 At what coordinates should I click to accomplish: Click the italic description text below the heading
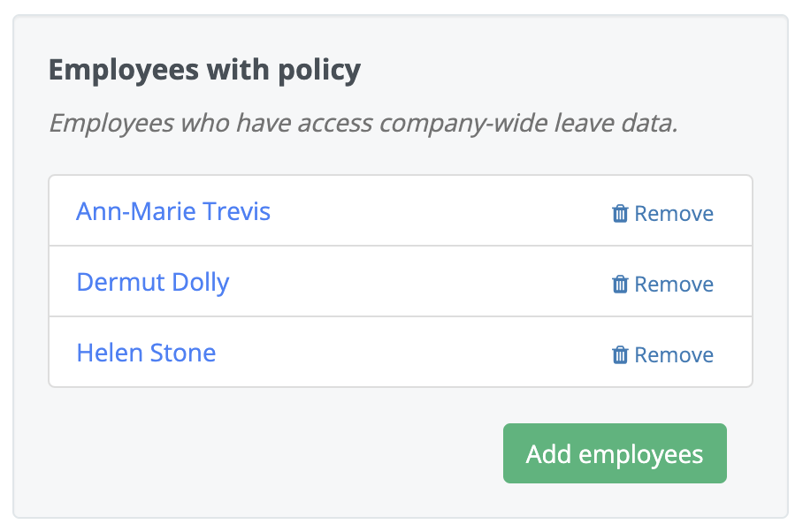tap(363, 123)
